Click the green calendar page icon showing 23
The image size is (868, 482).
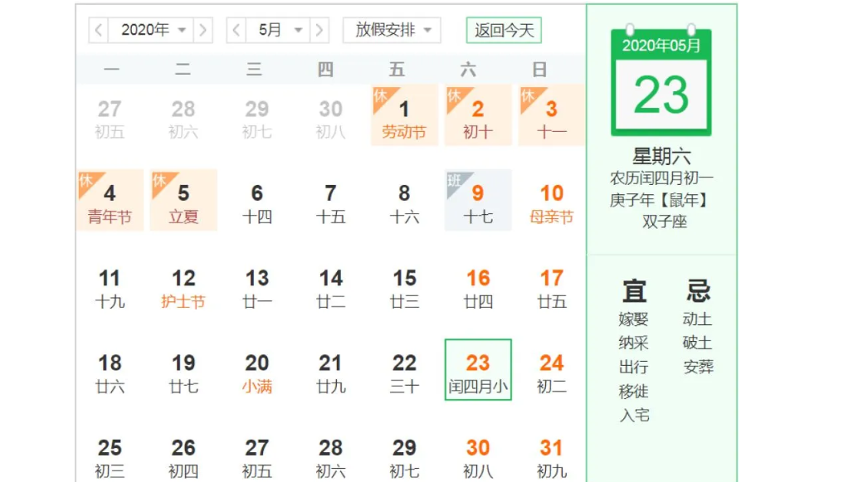pyautogui.click(x=661, y=84)
